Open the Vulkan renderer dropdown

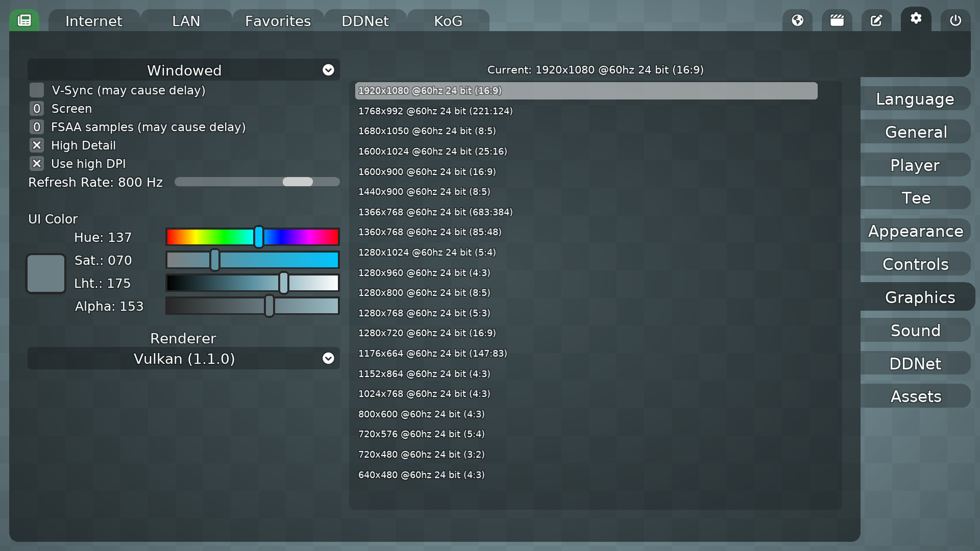[x=184, y=358]
